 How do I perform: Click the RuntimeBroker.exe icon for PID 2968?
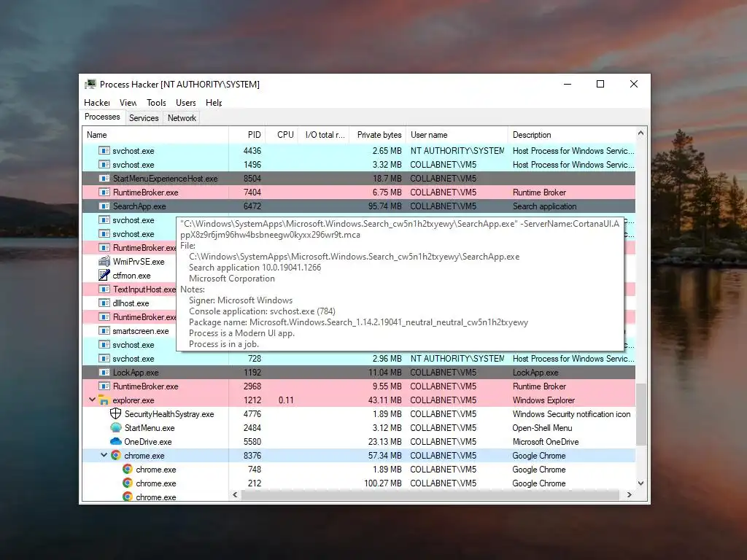[104, 386]
